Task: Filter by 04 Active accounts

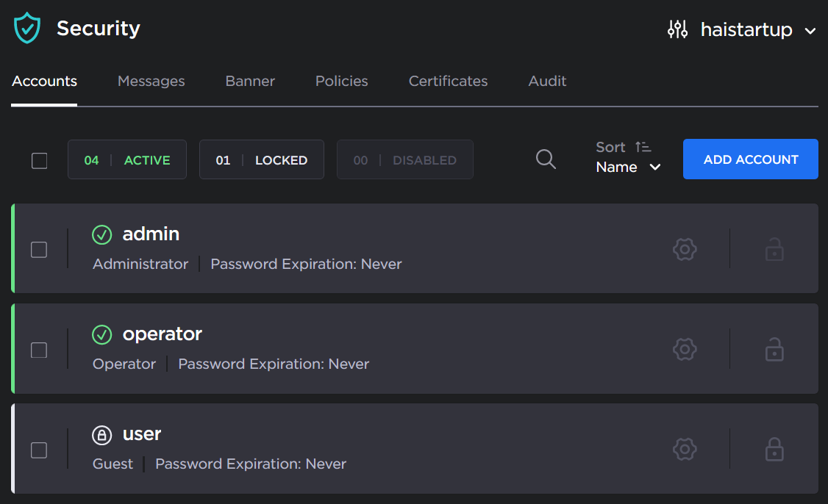Action: pyautogui.click(x=127, y=160)
